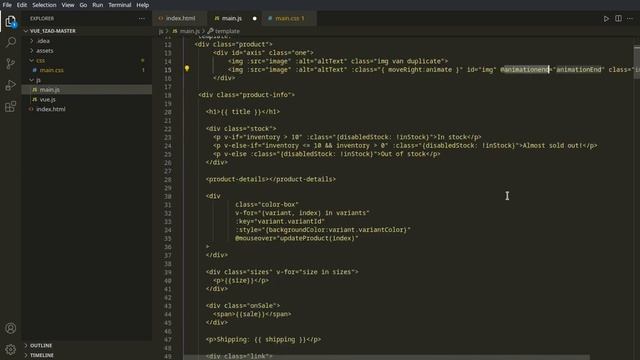Expand the assets folder

pyautogui.click(x=87, y=51)
